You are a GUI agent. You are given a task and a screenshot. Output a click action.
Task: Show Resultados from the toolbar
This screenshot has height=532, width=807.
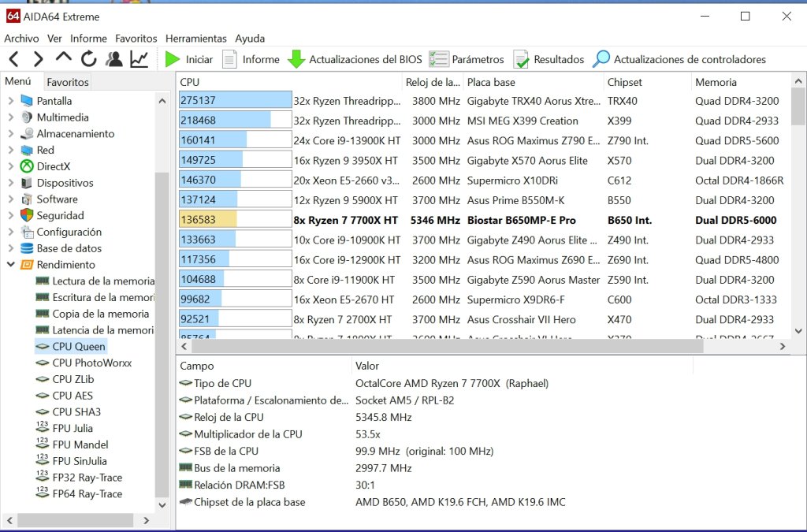549,59
